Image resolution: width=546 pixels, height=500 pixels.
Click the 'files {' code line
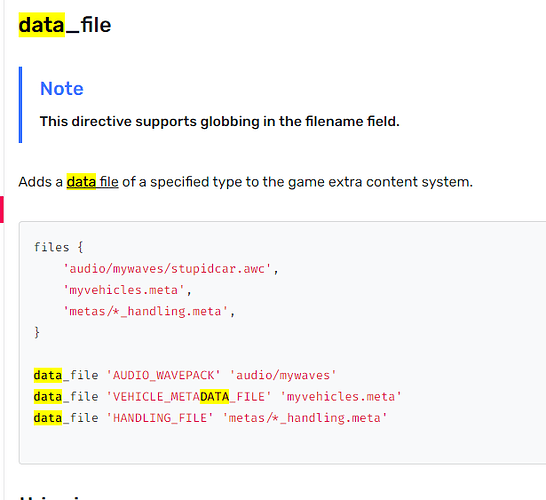58,247
